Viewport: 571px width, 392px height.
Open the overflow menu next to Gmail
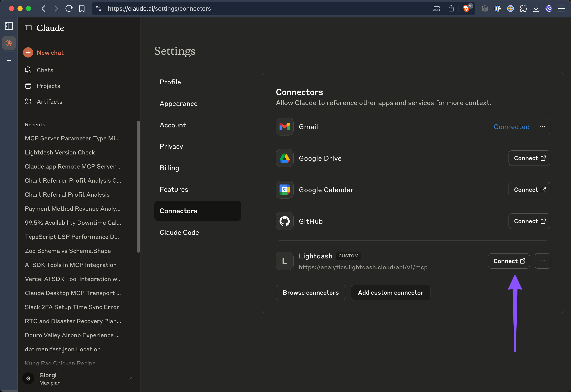(542, 127)
